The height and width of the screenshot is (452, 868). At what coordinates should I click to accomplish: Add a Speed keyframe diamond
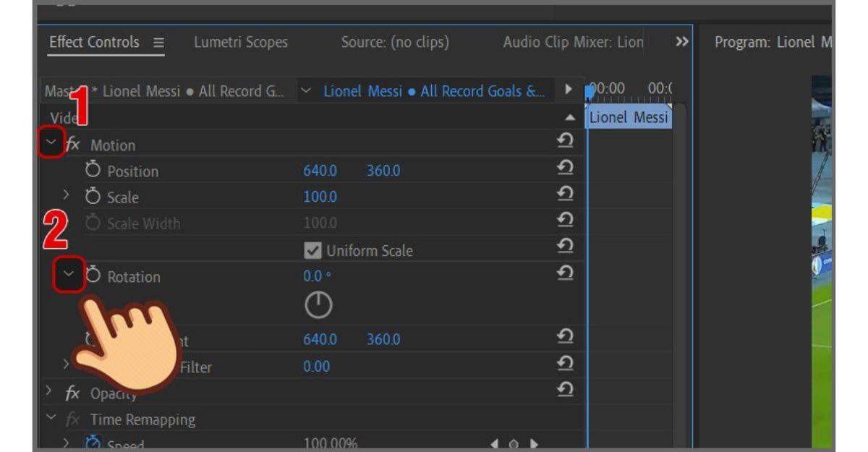coord(514,444)
